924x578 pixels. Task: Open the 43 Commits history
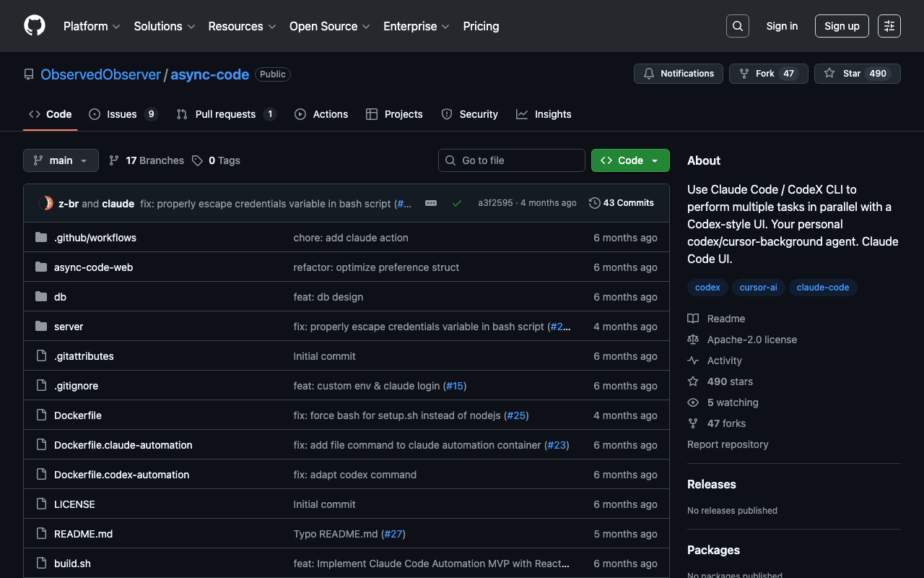[x=622, y=203]
